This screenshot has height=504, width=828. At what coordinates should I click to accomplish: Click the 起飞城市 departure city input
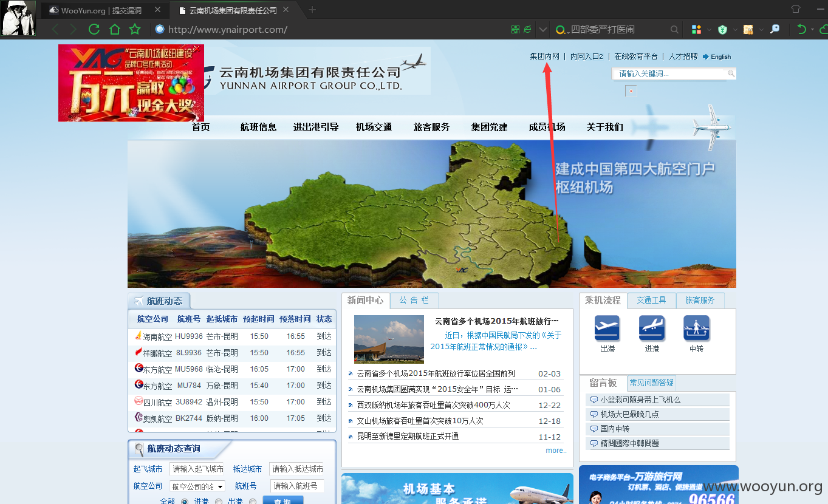coord(196,469)
